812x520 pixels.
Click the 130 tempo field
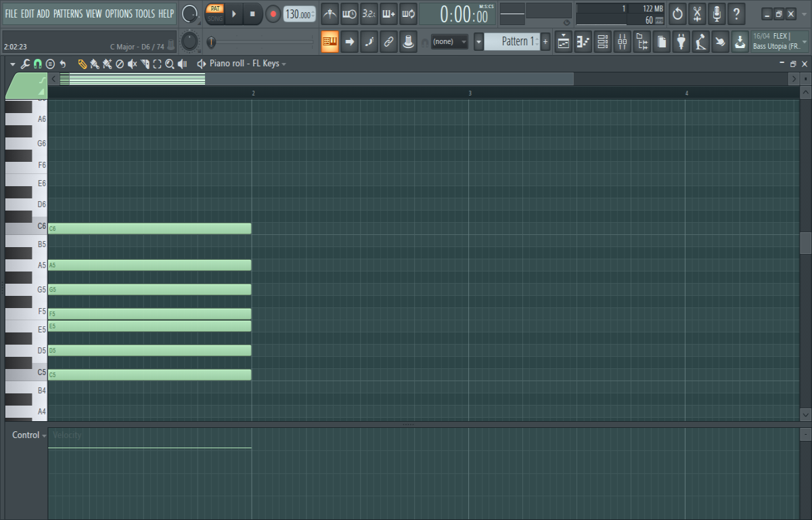click(298, 14)
